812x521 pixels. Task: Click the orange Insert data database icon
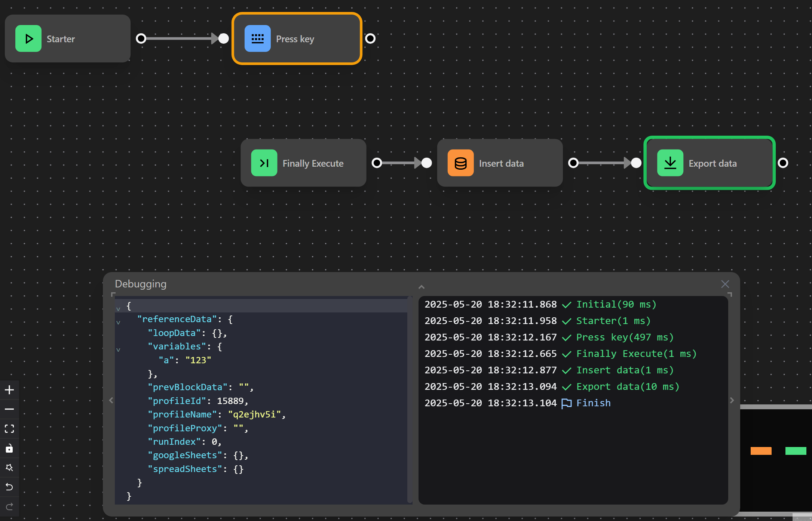pyautogui.click(x=460, y=163)
